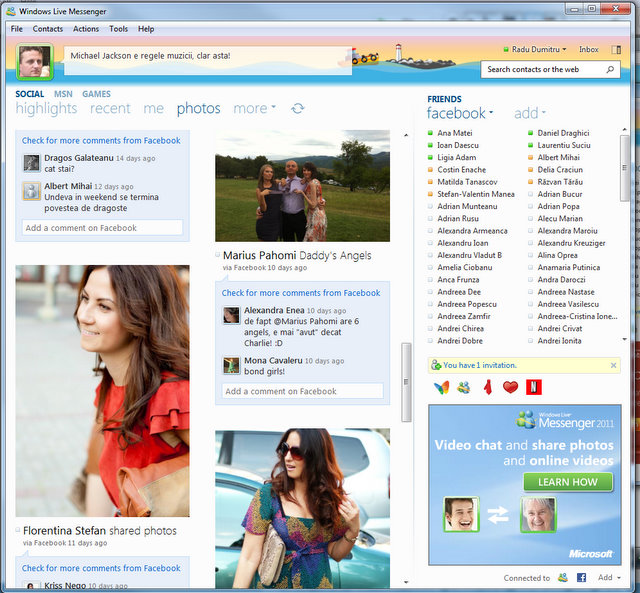The width and height of the screenshot is (640, 593).
Task: Open the add friends dropdown
Action: click(544, 112)
